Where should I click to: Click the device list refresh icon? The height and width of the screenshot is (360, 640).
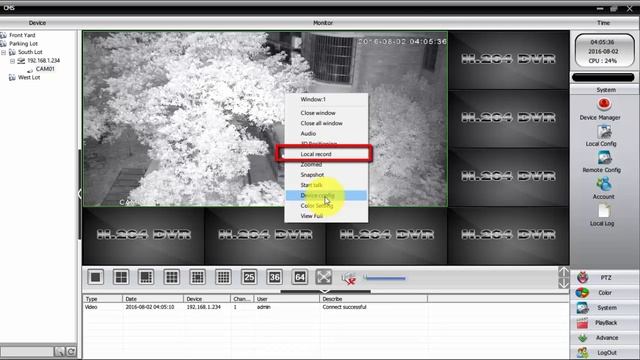(71, 351)
